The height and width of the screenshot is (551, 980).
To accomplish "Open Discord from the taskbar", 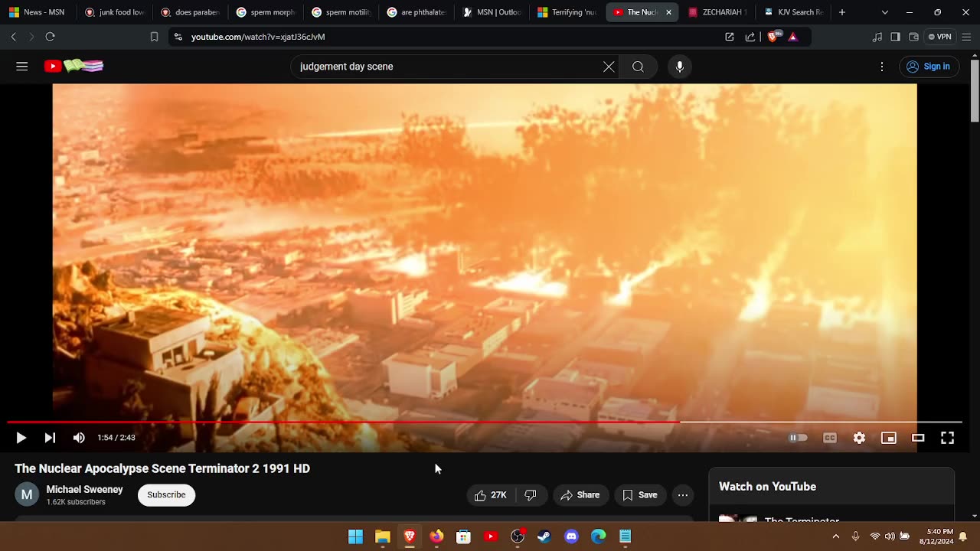I will coord(571,536).
